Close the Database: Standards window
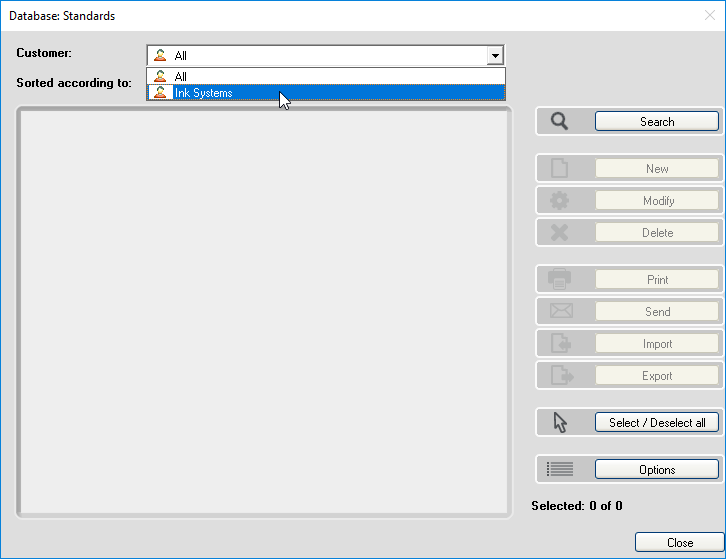The height and width of the screenshot is (559, 726). pyautogui.click(x=710, y=15)
